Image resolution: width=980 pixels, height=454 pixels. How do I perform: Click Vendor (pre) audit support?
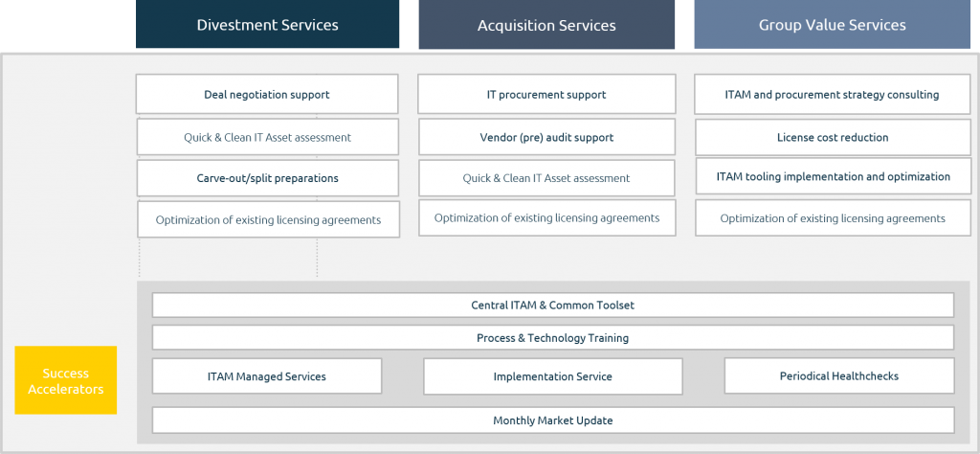coord(546,137)
